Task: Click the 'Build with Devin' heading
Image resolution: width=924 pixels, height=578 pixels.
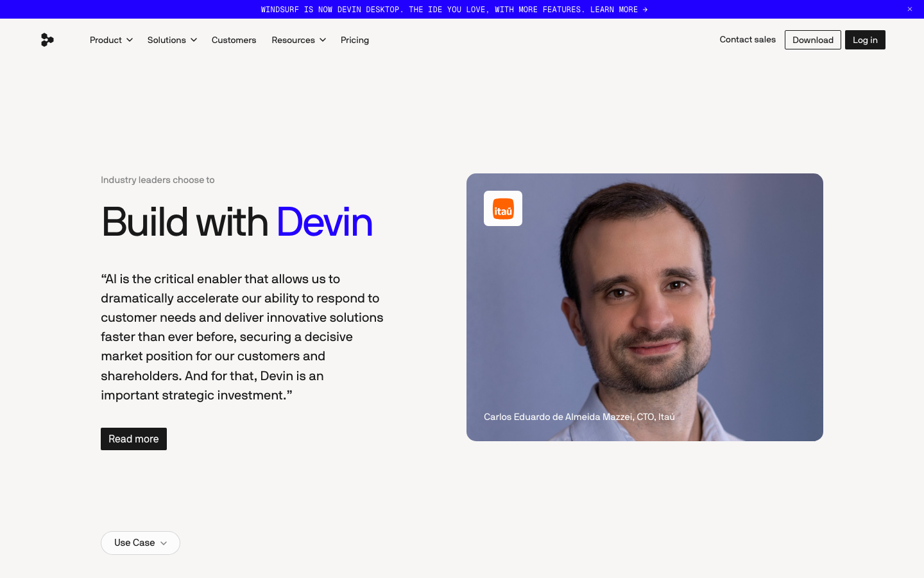Action: [x=237, y=222]
